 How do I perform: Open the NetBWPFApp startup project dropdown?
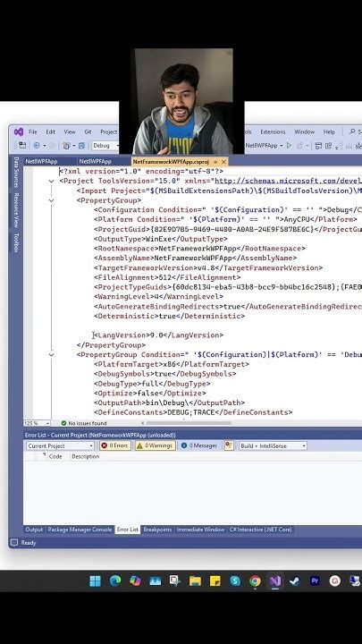[265, 146]
